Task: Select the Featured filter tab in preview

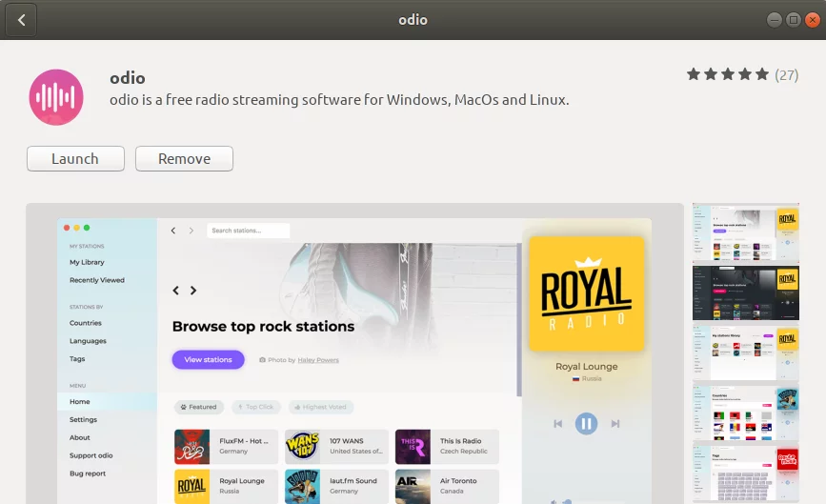Action: (198, 407)
